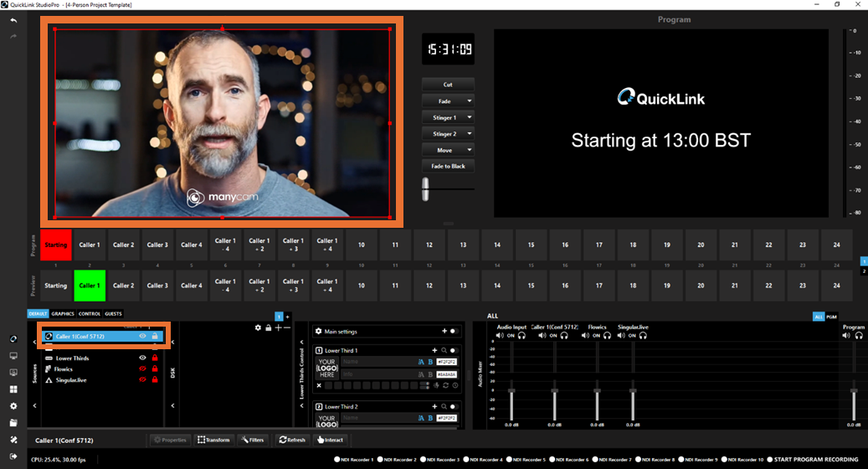868x469 pixels.
Task: Click Program output headphones icon
Action: pyautogui.click(x=859, y=336)
